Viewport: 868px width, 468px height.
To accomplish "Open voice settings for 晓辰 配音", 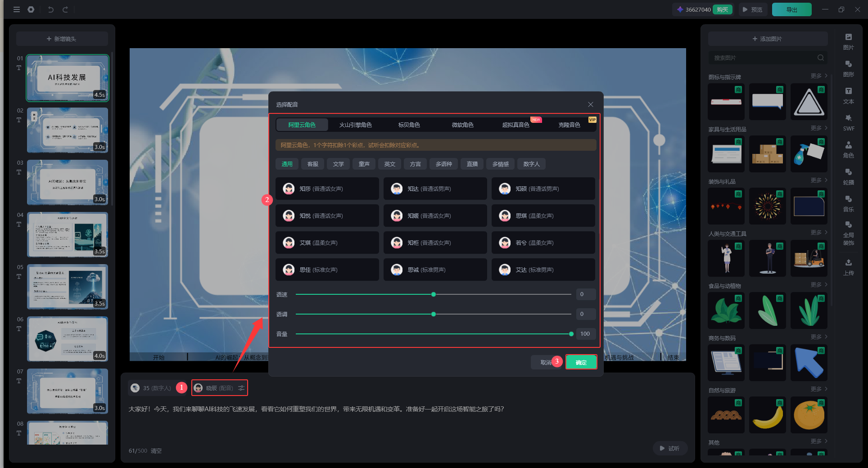I will coord(242,388).
